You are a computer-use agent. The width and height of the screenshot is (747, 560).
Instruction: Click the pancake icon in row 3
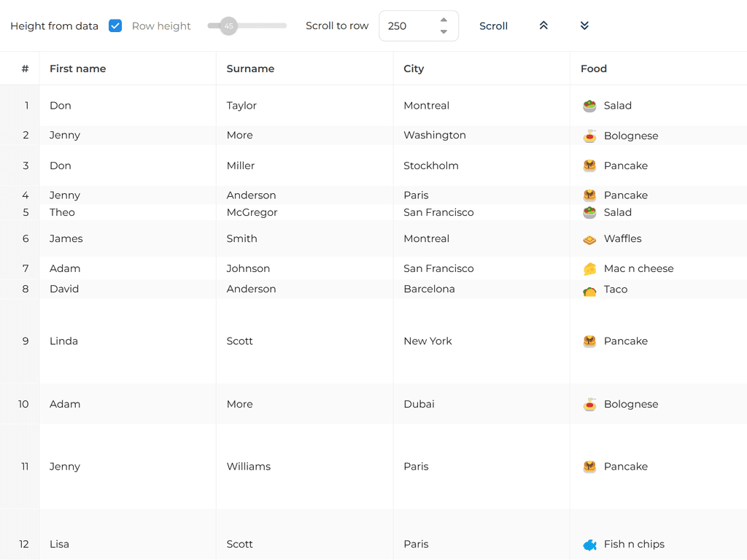tap(589, 166)
